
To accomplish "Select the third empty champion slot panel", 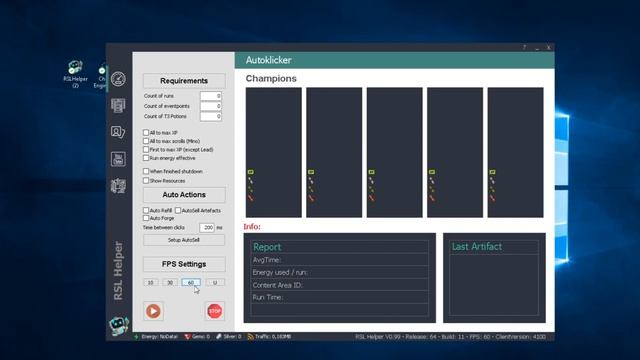I will pos(394,152).
